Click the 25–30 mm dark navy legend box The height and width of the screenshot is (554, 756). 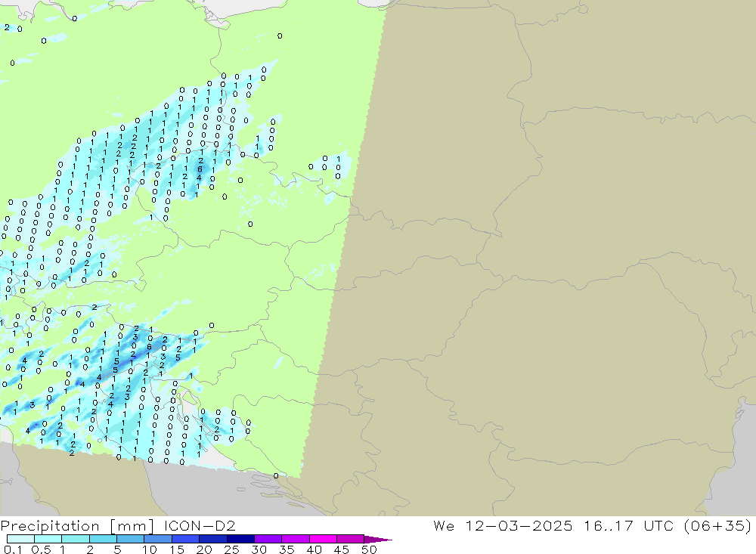tap(240, 539)
